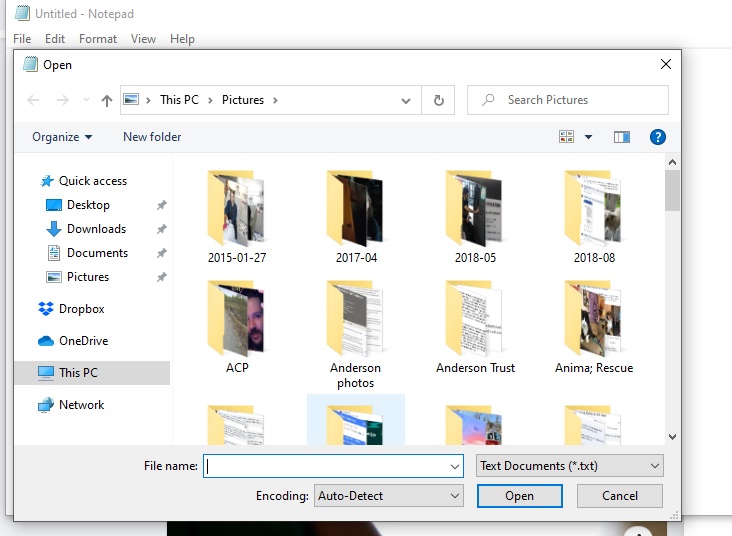Click the Open button
The width and height of the screenshot is (732, 536).
point(520,496)
